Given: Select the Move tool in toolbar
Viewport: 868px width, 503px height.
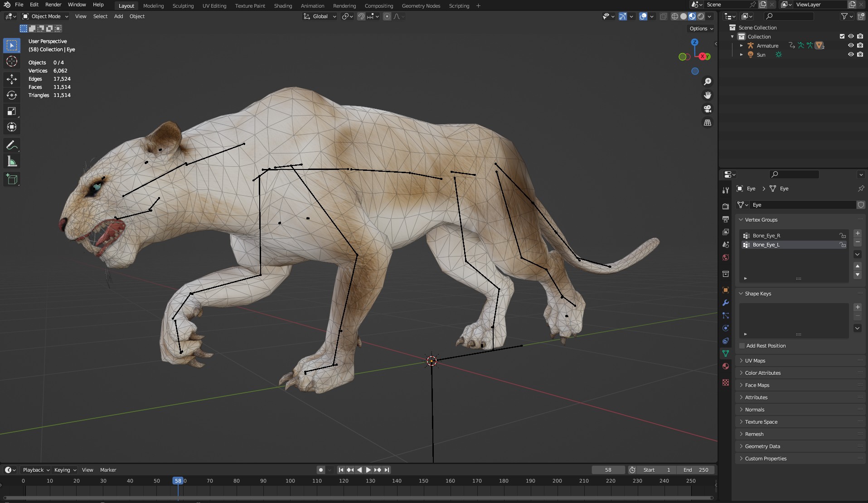Looking at the screenshot, I should pos(11,79).
